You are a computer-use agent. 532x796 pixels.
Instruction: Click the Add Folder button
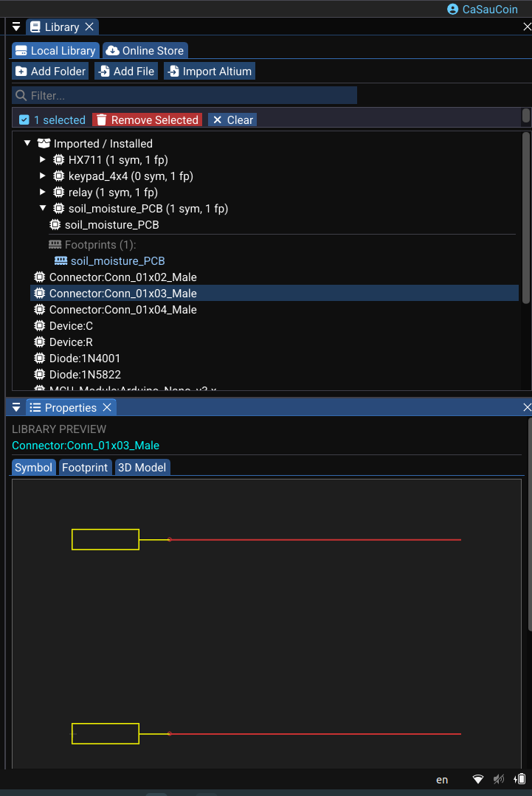50,72
